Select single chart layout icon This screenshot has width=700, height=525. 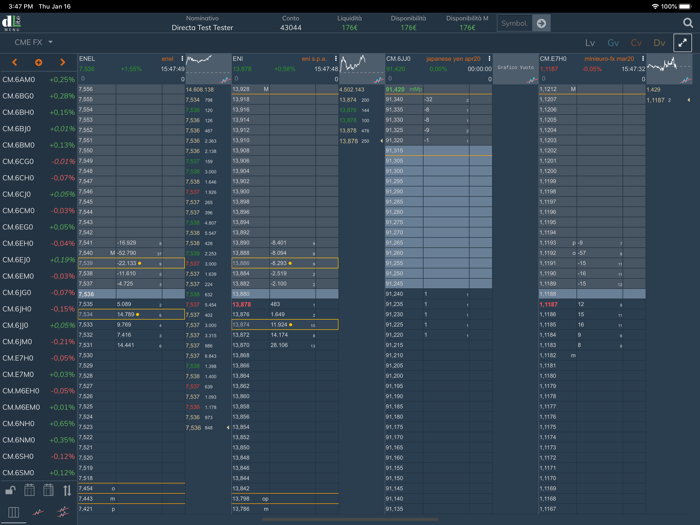(38, 512)
